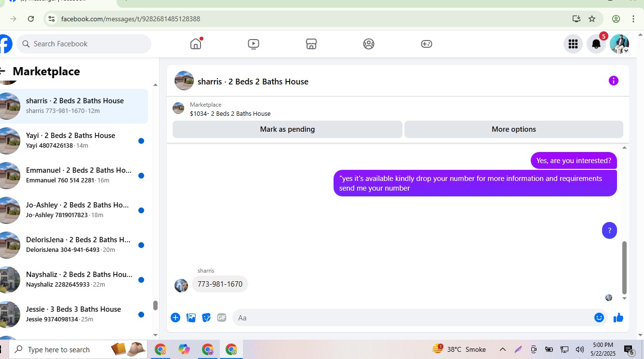Click the 'kindly drop your number' message
644x359 pixels.
pos(475,183)
